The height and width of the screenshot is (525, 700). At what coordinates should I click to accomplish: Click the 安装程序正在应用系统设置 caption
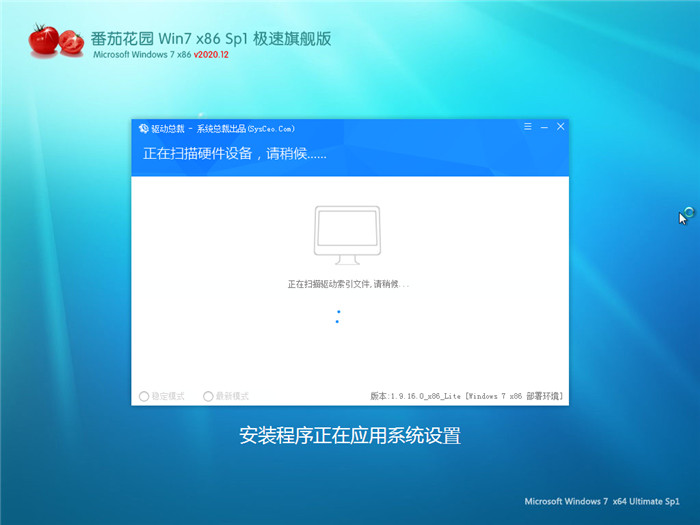coord(350,436)
